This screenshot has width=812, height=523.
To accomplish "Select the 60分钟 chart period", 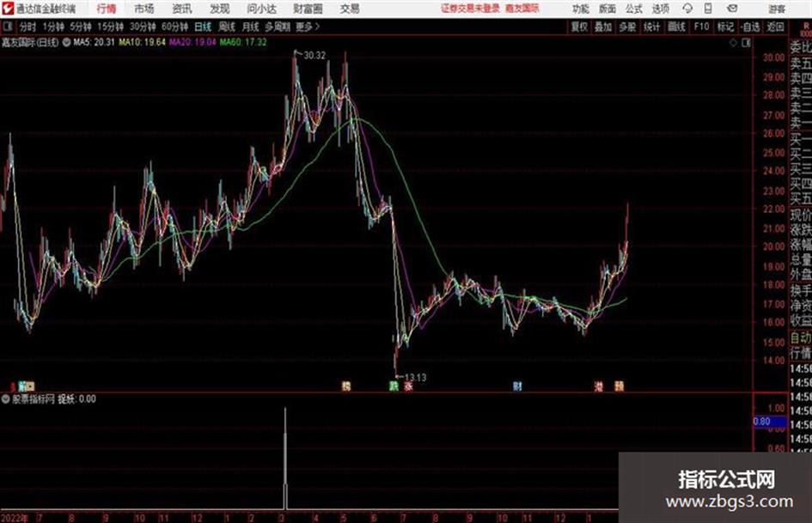I will point(174,27).
